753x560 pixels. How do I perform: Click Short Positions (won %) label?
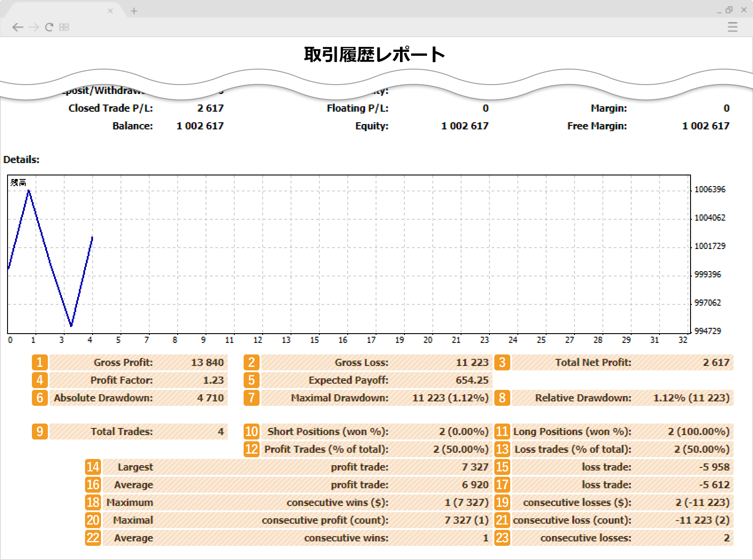(328, 432)
